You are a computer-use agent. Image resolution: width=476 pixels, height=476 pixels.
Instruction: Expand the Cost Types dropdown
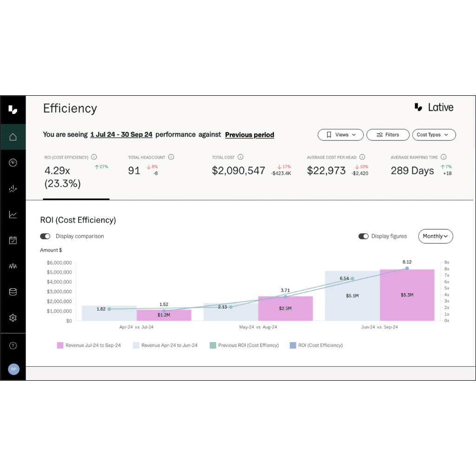[x=433, y=135]
